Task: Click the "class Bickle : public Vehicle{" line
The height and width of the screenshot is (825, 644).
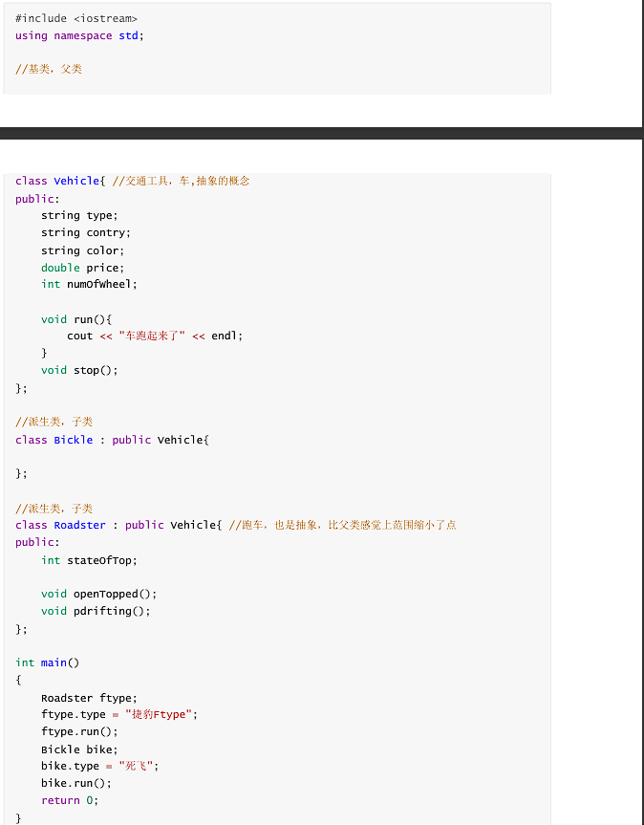Action: [112, 440]
